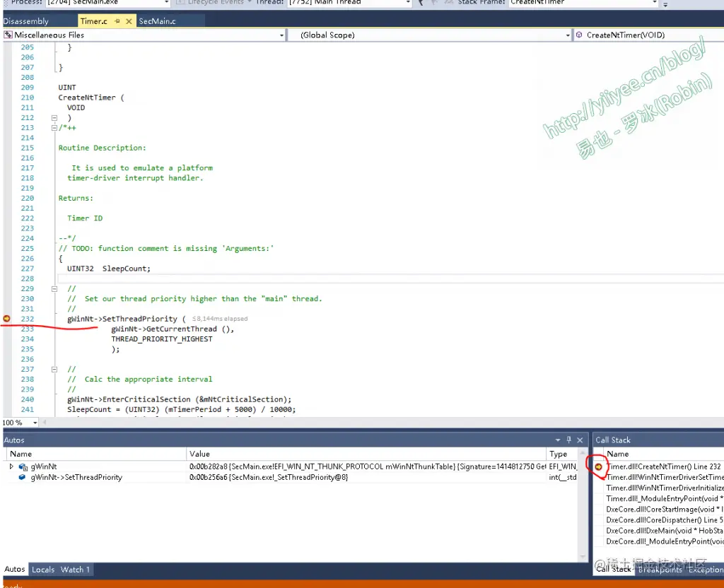Click the Call Stack Name column header
Image resolution: width=724 pixels, height=588 pixels.
point(663,454)
